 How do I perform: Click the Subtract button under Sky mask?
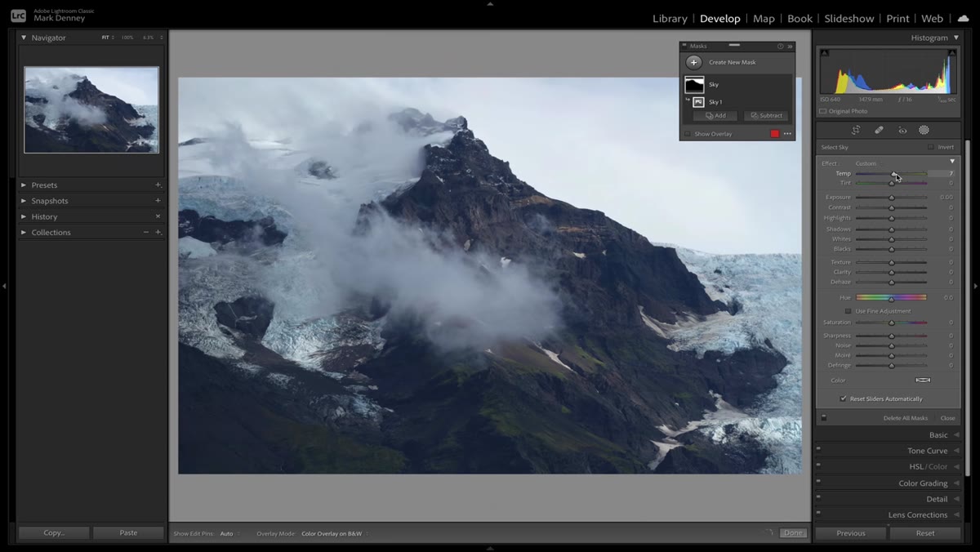point(766,116)
